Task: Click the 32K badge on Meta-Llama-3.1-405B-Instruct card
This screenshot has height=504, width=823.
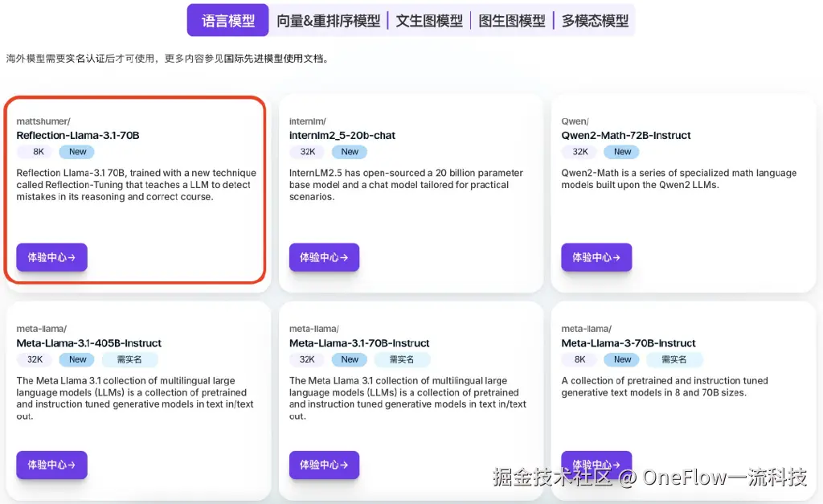Action: (x=35, y=359)
